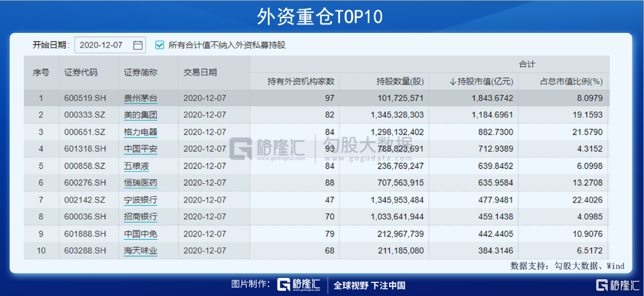
Task: Select row 8 with code 600036.SH
Action: click(317, 217)
